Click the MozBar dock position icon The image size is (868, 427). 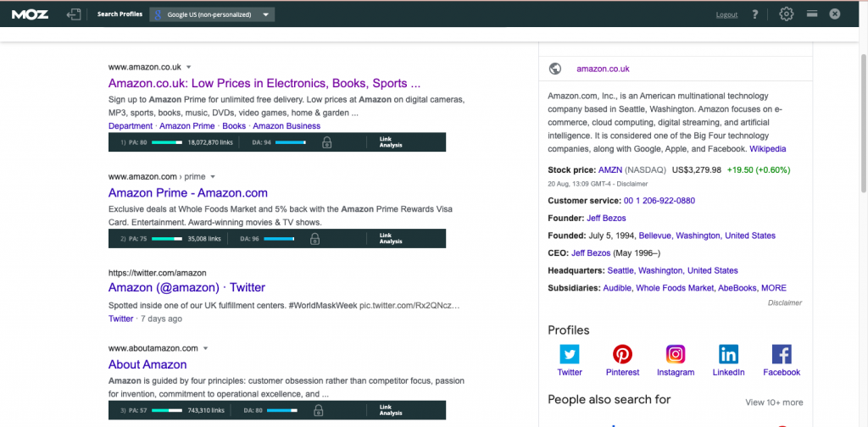pyautogui.click(x=812, y=14)
